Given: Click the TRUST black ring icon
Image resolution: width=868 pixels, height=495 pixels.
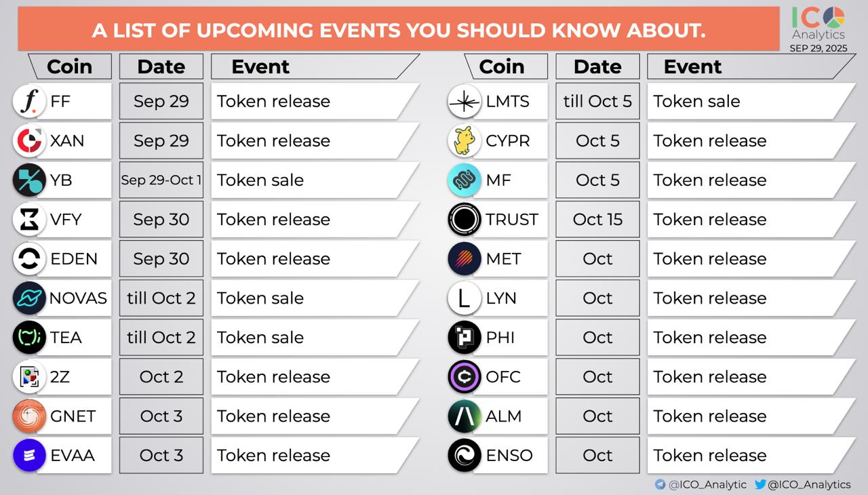Looking at the screenshot, I should click(465, 219).
